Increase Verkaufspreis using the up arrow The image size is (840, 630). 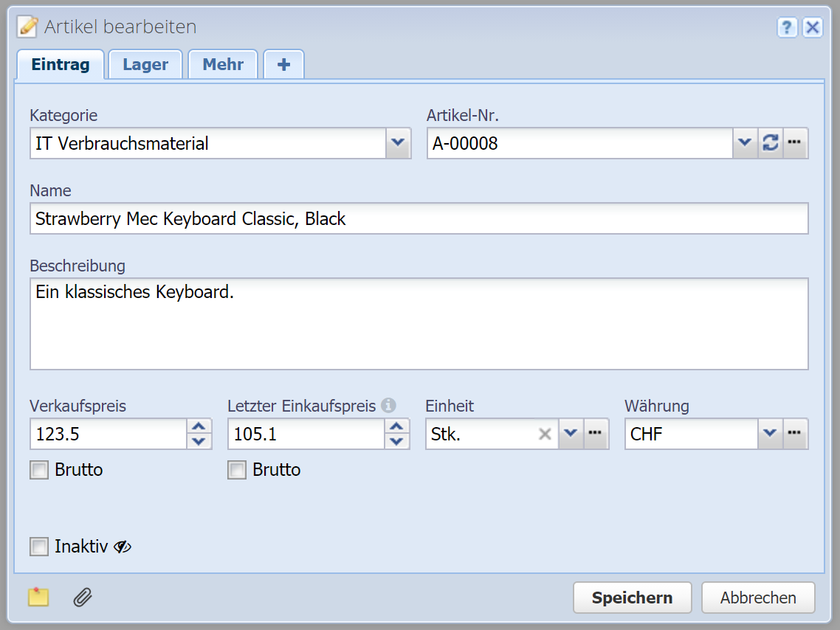point(198,426)
